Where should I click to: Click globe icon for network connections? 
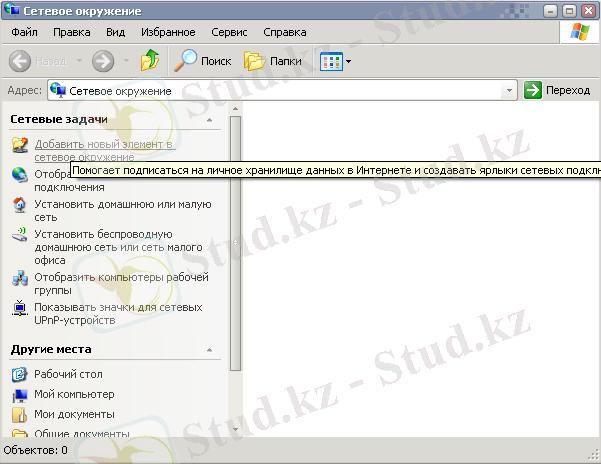[x=20, y=175]
